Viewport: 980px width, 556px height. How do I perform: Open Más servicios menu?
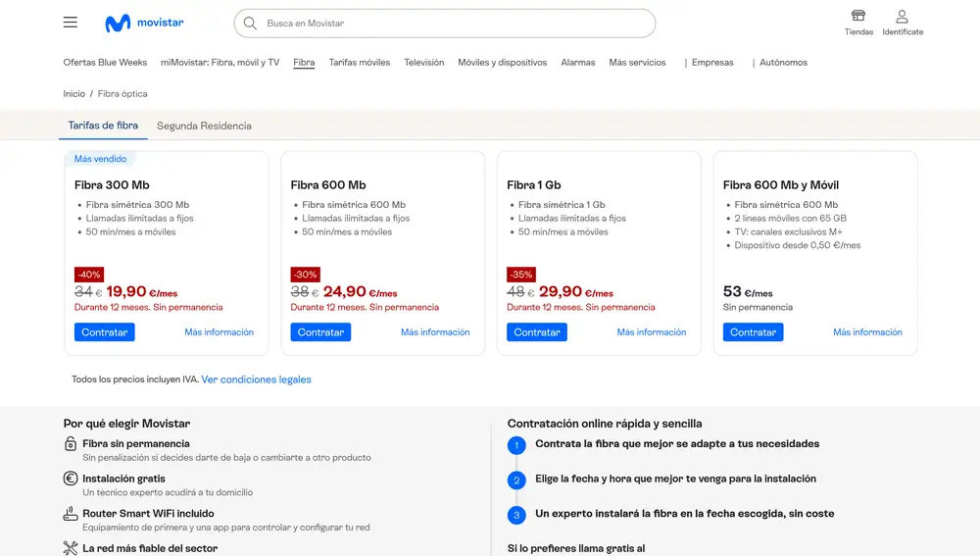pyautogui.click(x=638, y=63)
